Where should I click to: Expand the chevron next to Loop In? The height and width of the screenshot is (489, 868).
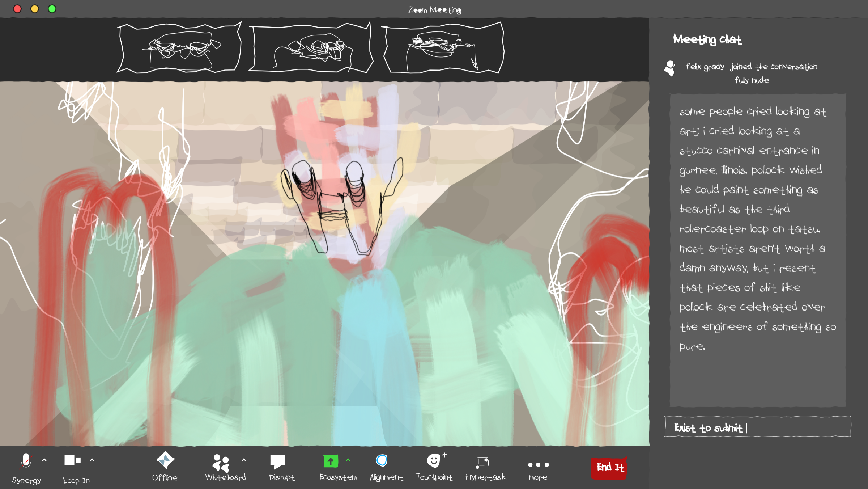tap(92, 460)
